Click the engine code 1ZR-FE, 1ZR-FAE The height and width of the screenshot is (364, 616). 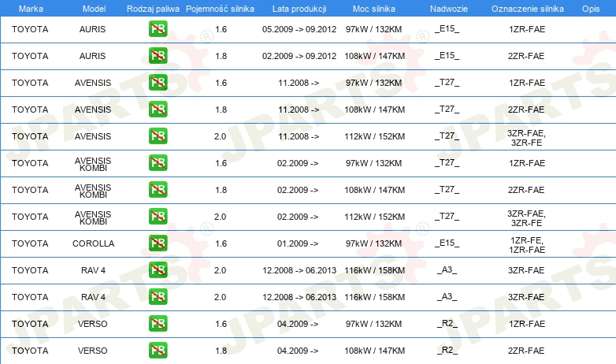coord(527,245)
